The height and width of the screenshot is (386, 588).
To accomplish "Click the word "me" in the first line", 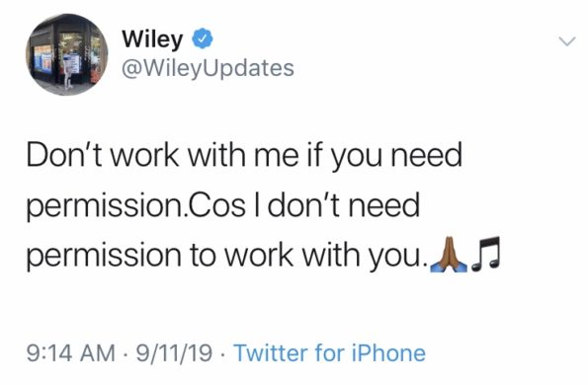I will (x=277, y=157).
